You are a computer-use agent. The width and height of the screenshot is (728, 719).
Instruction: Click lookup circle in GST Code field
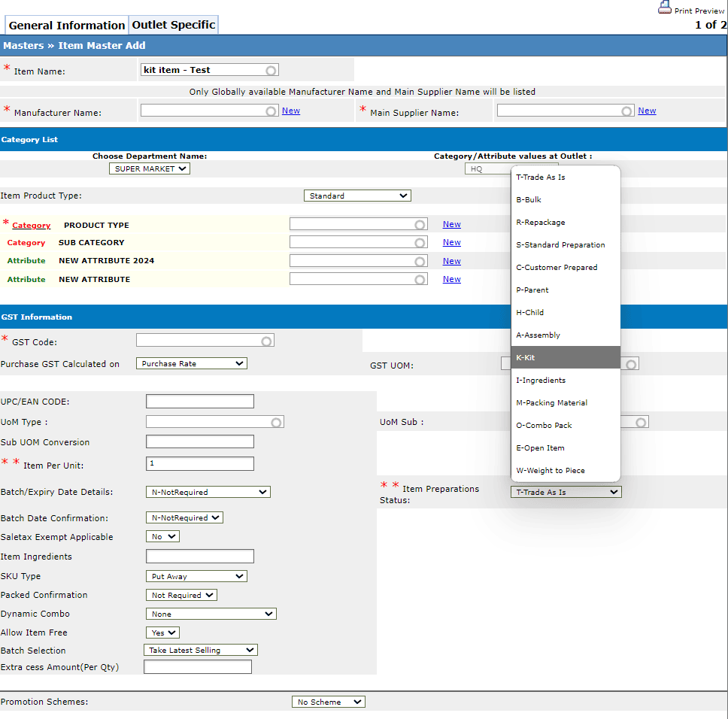[266, 341]
